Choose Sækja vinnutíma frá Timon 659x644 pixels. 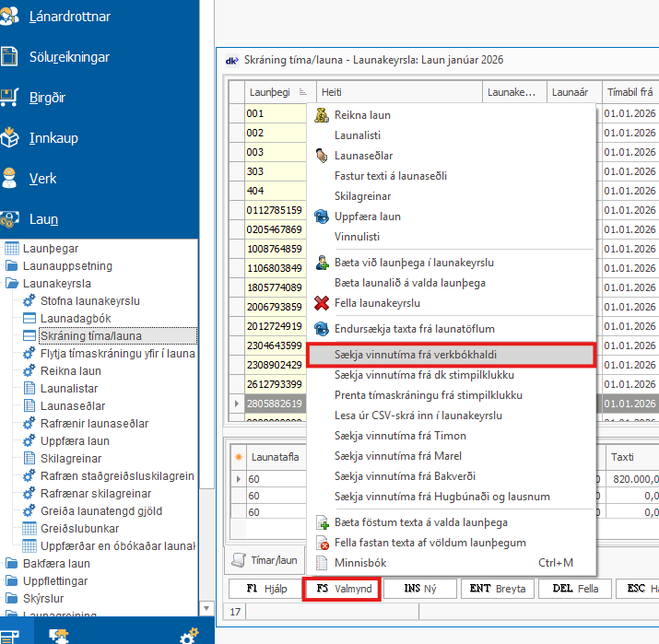(400, 436)
